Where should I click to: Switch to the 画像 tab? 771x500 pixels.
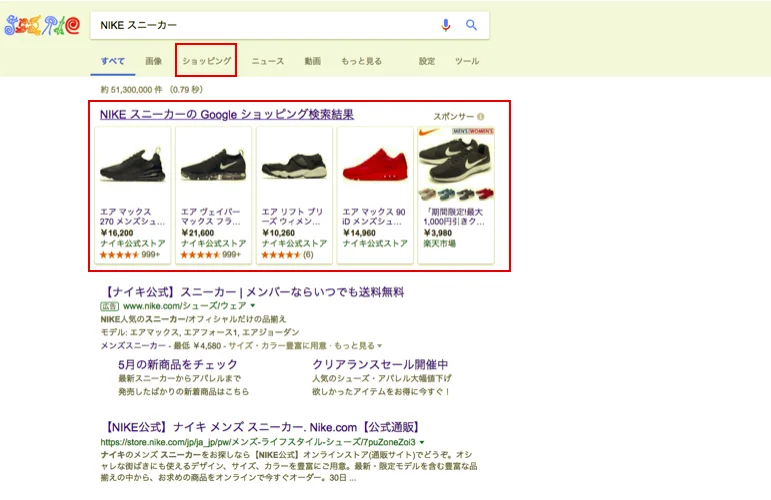click(x=153, y=61)
